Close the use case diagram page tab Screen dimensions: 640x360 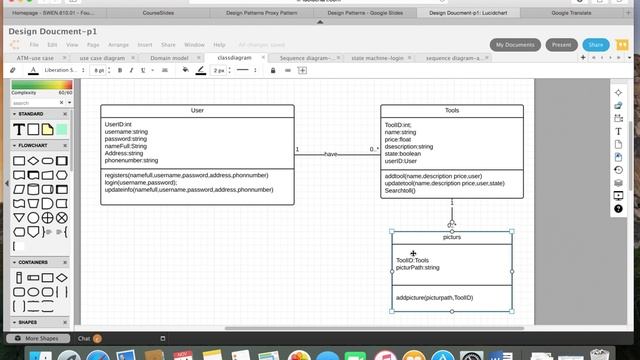pyautogui.click(x=133, y=58)
